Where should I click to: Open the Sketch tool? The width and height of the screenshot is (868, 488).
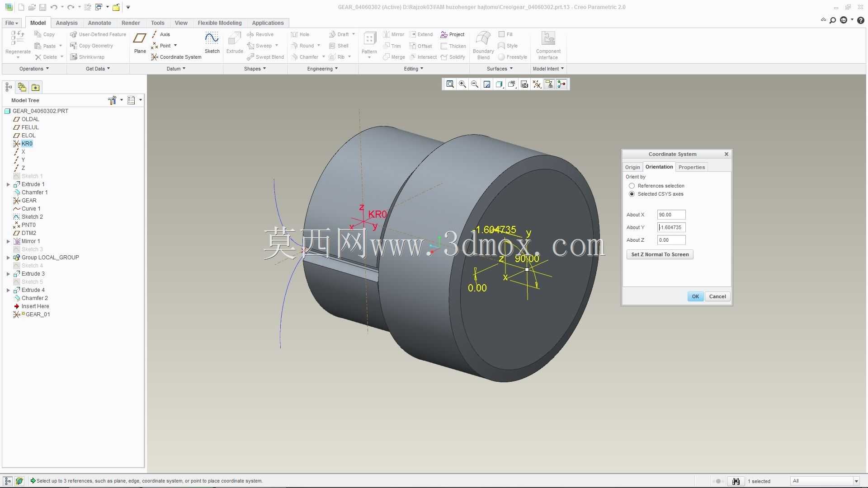click(x=212, y=43)
